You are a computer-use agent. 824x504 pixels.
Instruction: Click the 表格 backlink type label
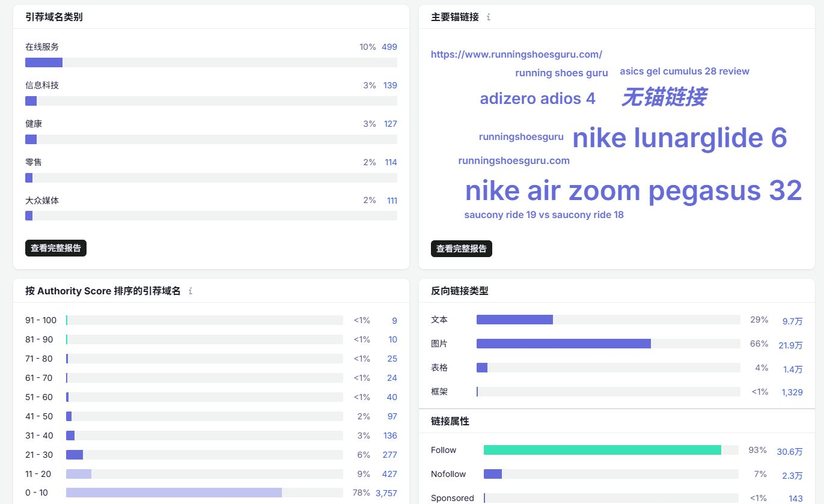(439, 368)
